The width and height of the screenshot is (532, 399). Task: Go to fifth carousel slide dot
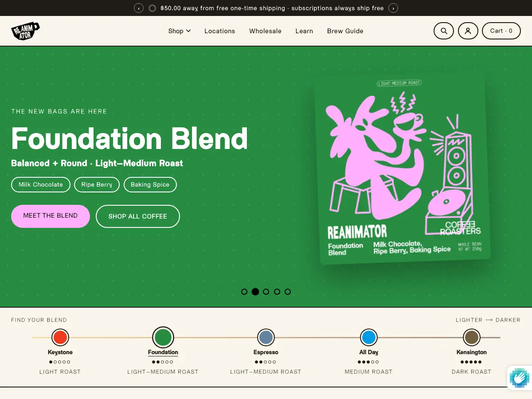point(288,292)
